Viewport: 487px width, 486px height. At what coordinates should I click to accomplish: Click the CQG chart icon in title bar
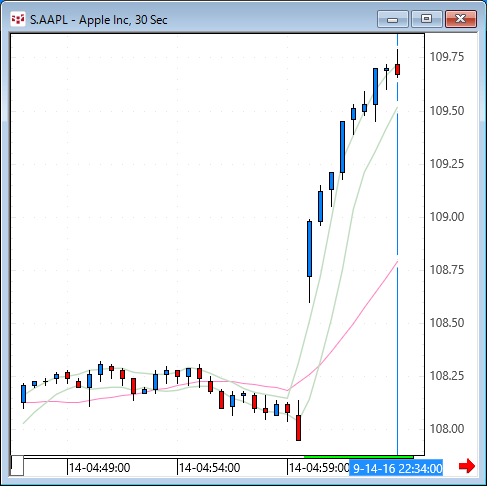point(18,19)
